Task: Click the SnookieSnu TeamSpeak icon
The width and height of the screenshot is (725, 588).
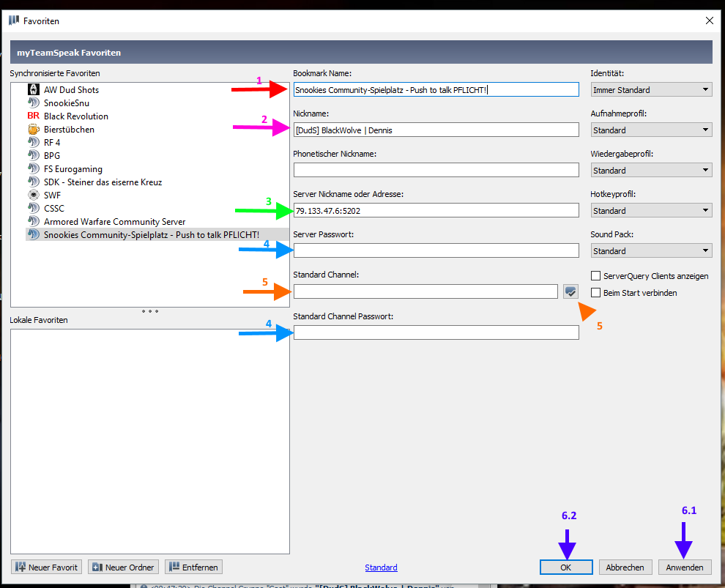Action: pos(33,103)
